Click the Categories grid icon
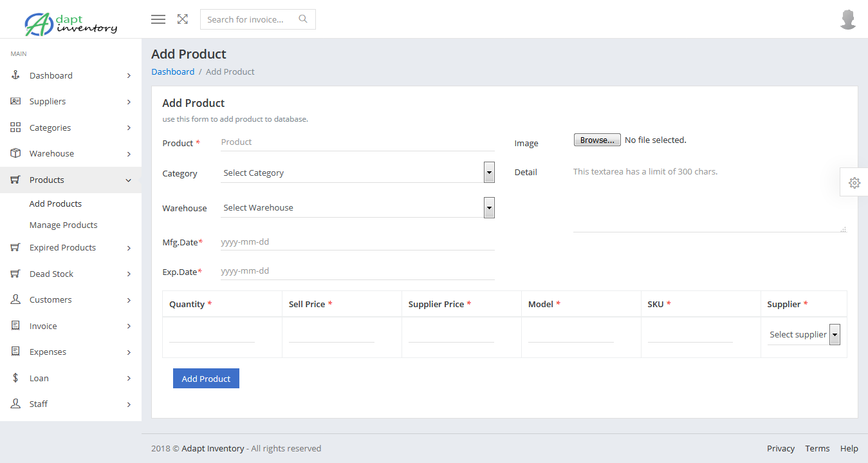Viewport: 868px width, 463px height. (15, 128)
